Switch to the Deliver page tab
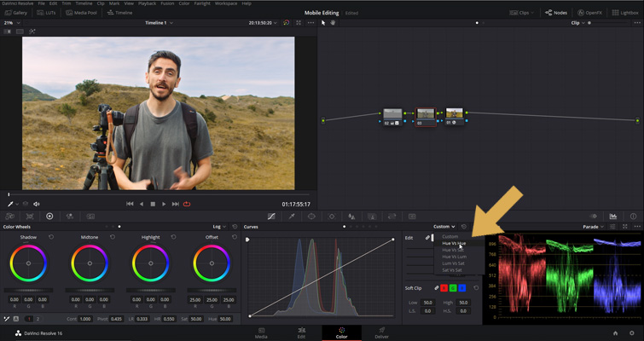The width and height of the screenshot is (644, 341). (x=381, y=332)
